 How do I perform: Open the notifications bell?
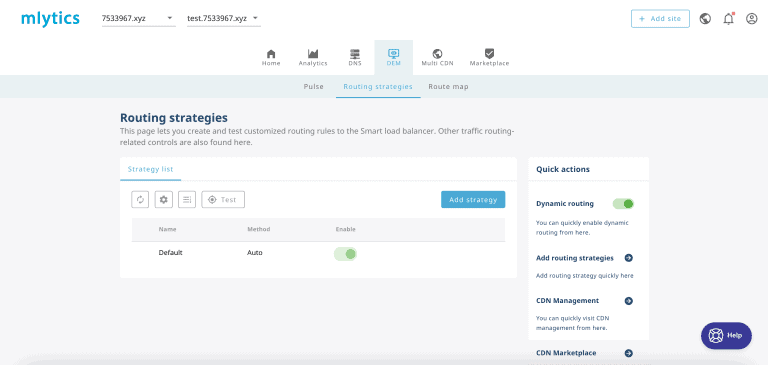(x=729, y=19)
